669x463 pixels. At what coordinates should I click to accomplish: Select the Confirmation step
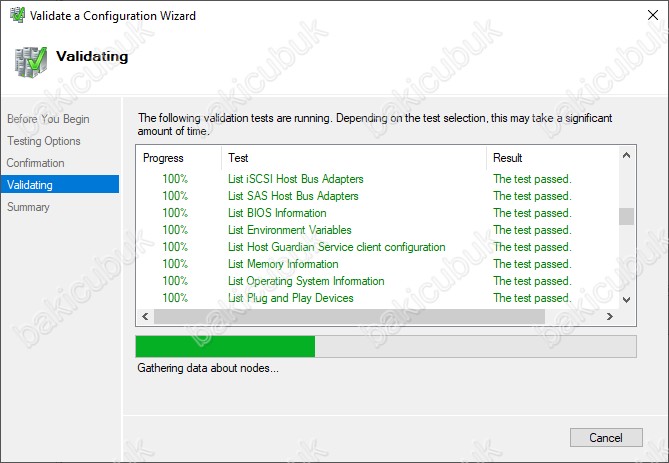tap(35, 163)
